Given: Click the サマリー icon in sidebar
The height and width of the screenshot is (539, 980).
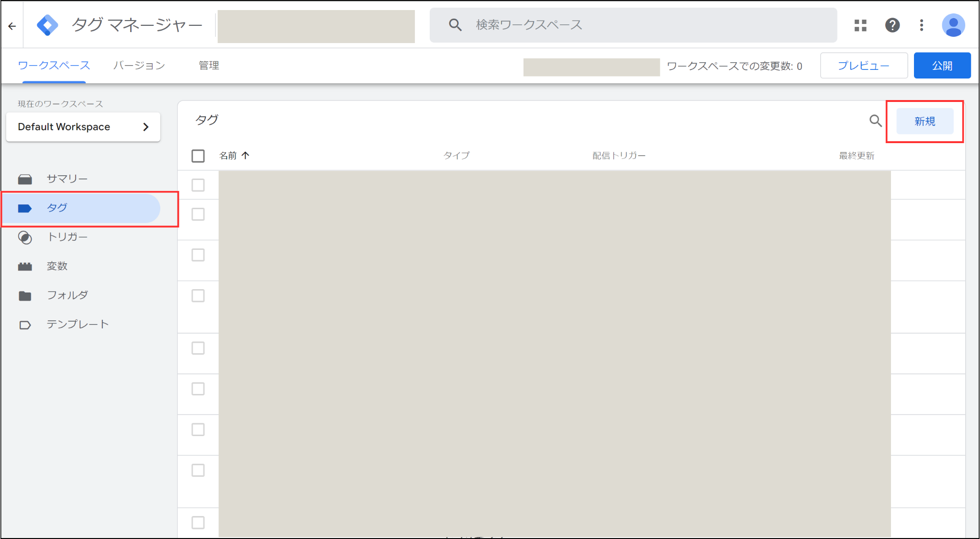Looking at the screenshot, I should [x=25, y=179].
